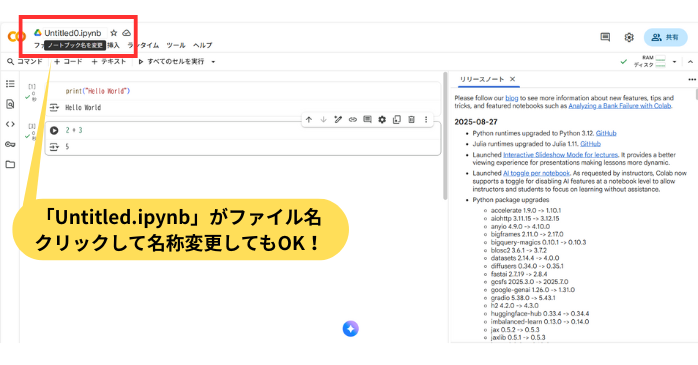Add a text cell with + テキスト
The image size is (698, 365).
(x=109, y=61)
